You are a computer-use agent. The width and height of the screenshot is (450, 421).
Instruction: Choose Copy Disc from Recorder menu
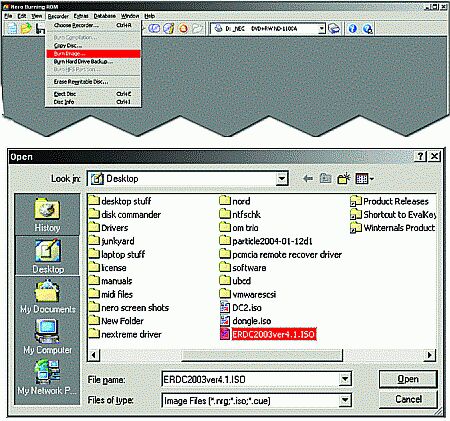click(93, 46)
